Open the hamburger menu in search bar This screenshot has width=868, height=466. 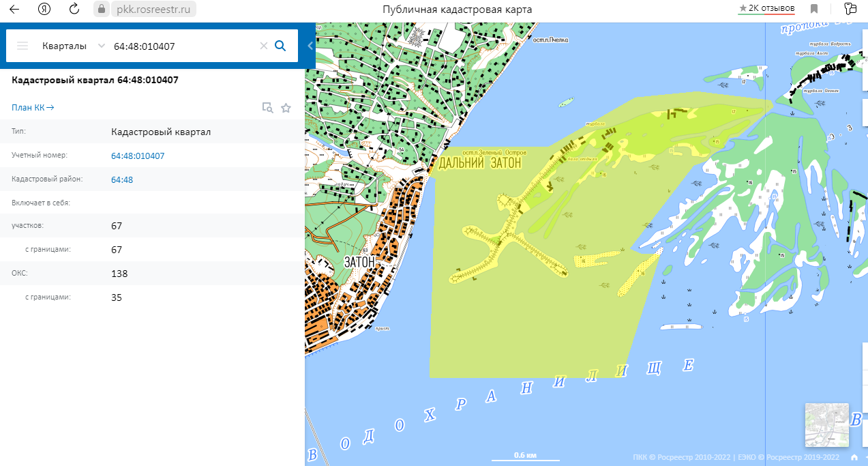pos(23,46)
